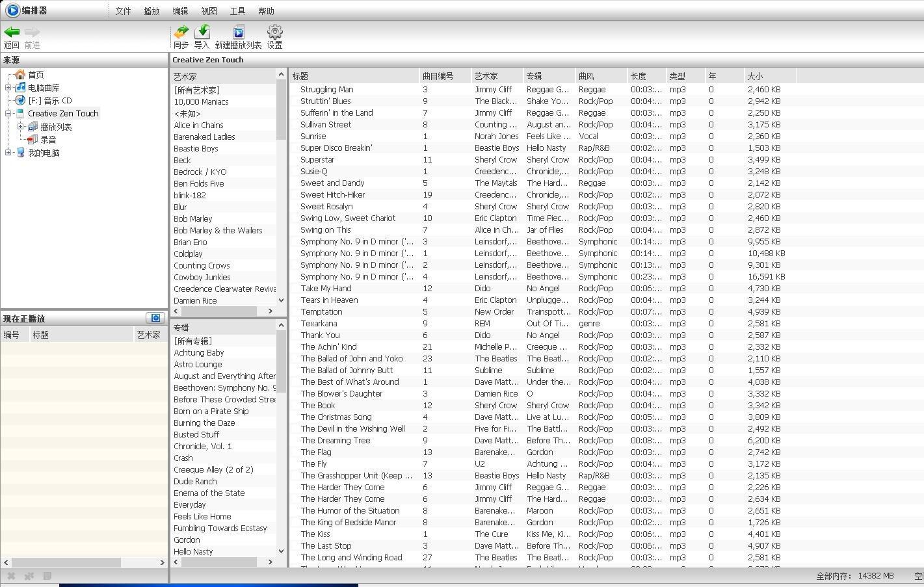Open the 文件 menu

(123, 11)
